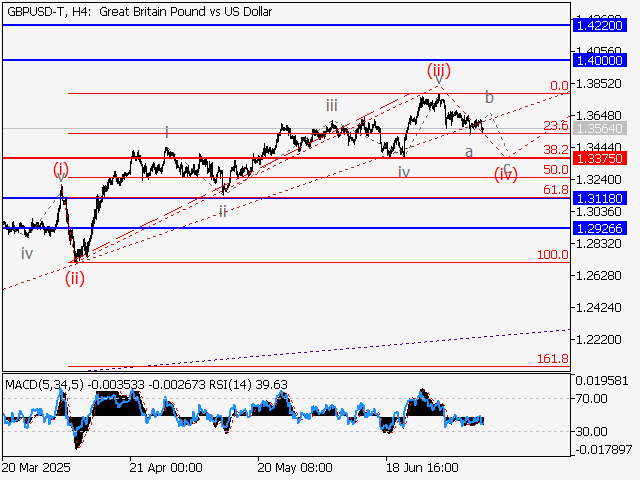Select the red 1.33750 price level label
This screenshot has height=480, width=640.
(601, 158)
